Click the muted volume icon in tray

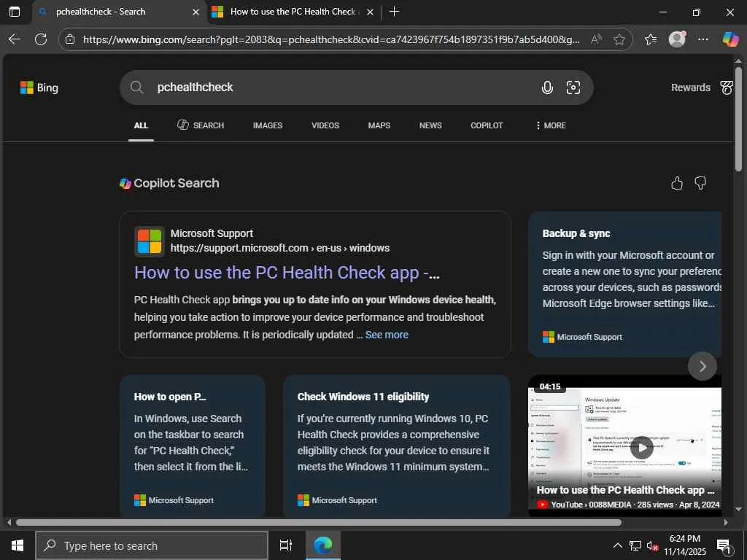pyautogui.click(x=652, y=545)
